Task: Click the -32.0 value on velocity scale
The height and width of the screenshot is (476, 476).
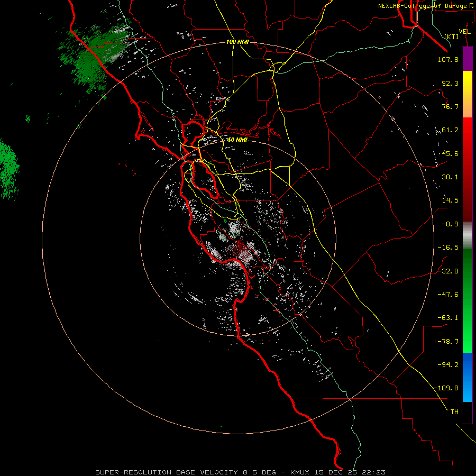Action: pos(448,271)
